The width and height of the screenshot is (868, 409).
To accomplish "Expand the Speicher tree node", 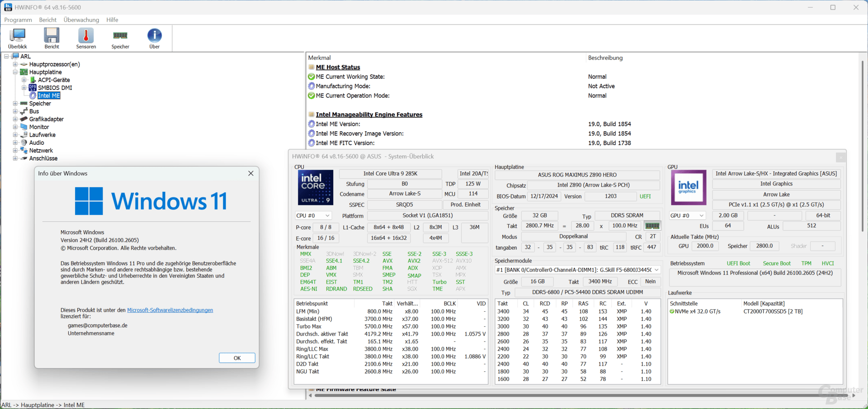I will tap(15, 104).
